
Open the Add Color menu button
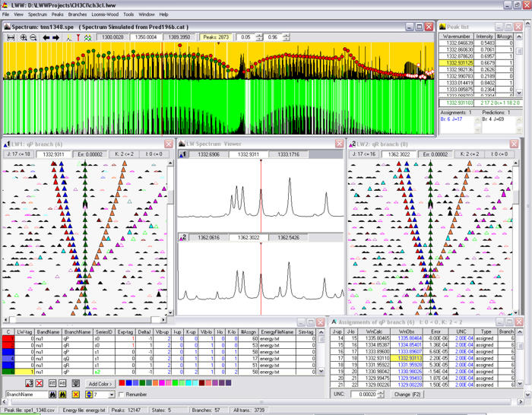pos(100,383)
